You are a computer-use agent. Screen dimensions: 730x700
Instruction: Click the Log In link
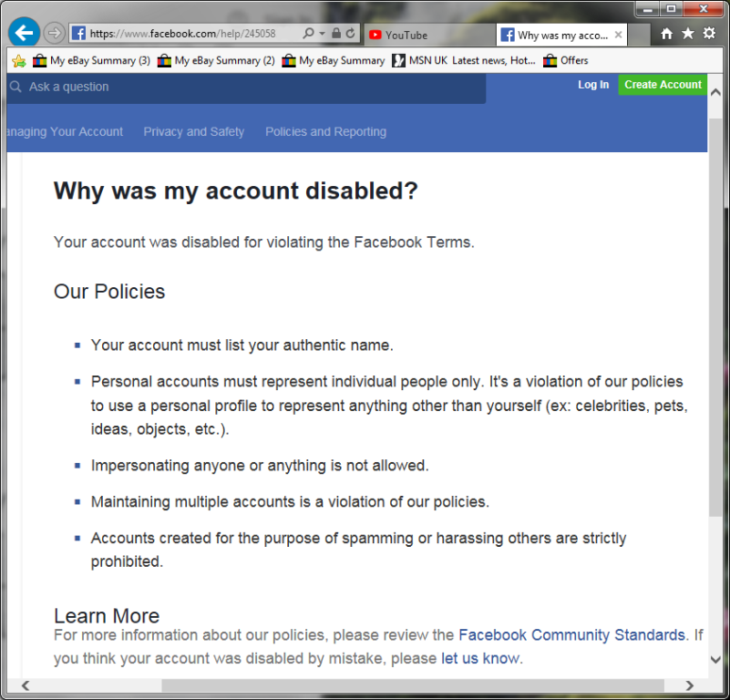click(593, 85)
